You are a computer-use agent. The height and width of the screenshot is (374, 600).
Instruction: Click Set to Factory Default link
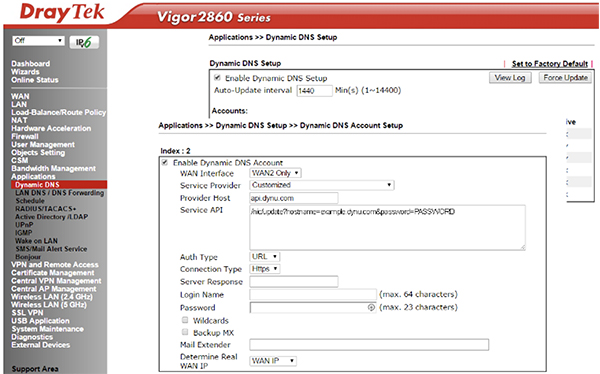(549, 64)
